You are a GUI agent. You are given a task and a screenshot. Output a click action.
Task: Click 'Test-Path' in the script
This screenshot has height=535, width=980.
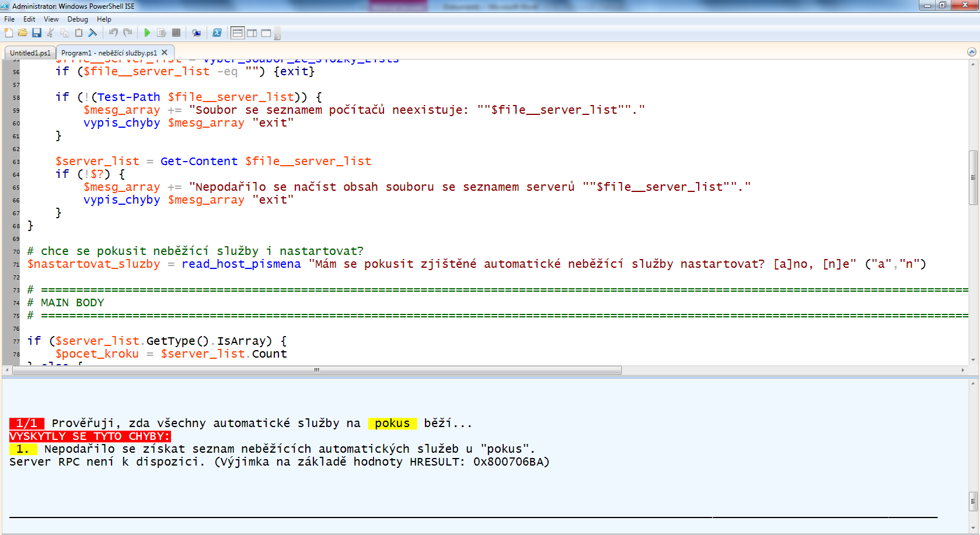[x=129, y=97]
